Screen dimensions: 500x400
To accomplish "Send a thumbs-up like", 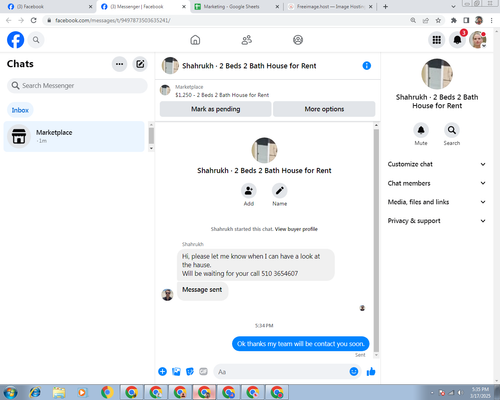I will click(371, 371).
